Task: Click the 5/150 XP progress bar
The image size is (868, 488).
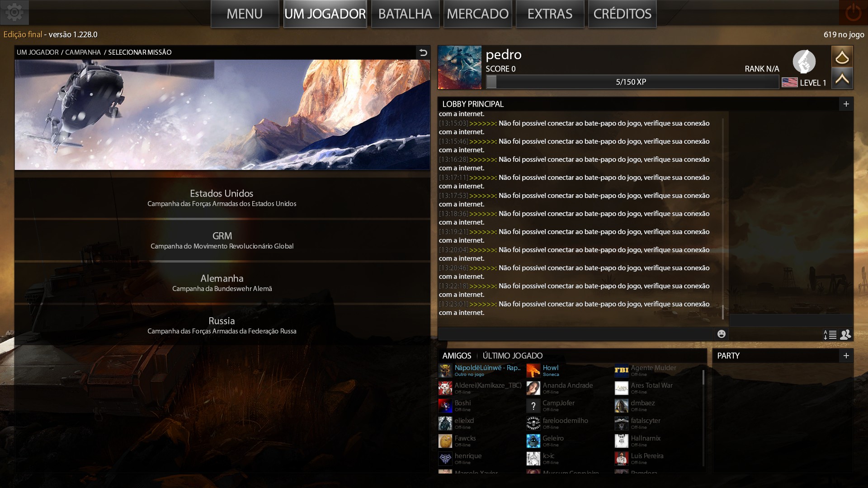Action: pos(631,82)
